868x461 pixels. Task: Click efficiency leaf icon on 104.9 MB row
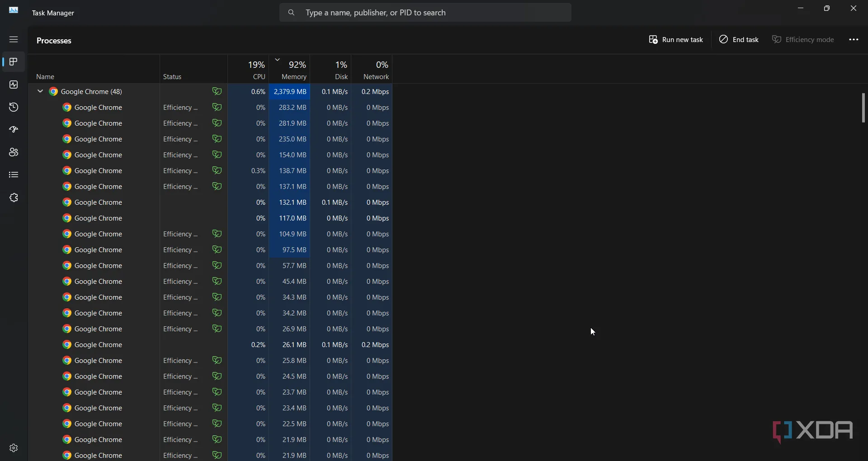pos(217,234)
